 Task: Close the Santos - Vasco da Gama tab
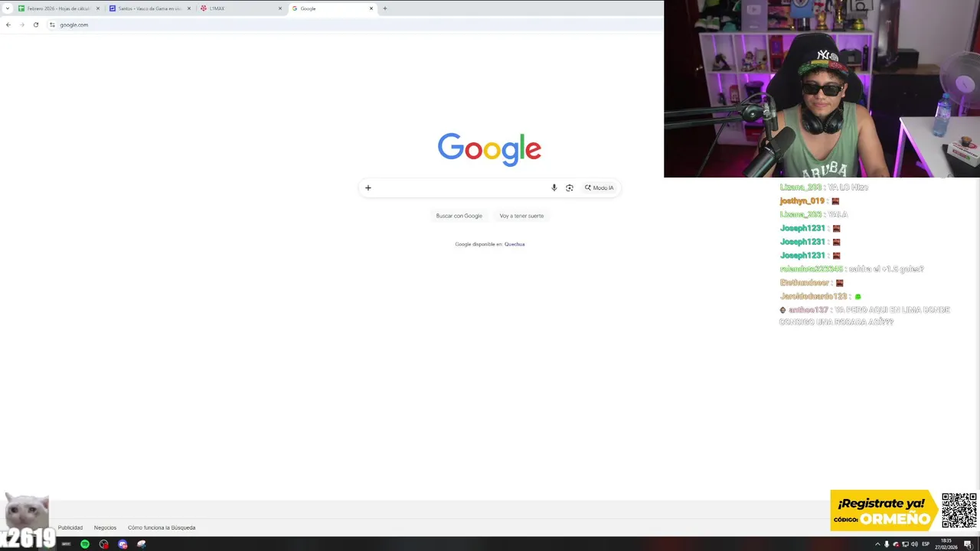(189, 8)
